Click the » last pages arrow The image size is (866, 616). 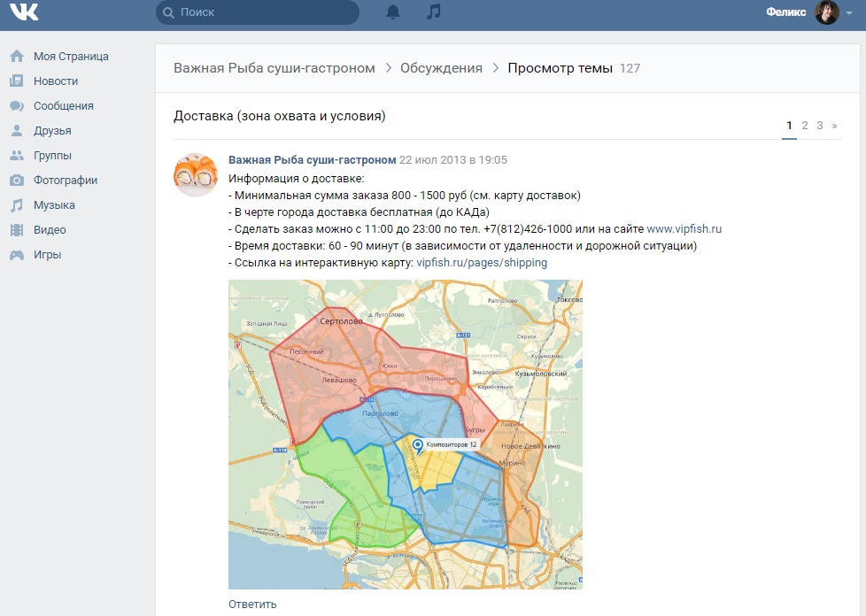[x=834, y=126]
